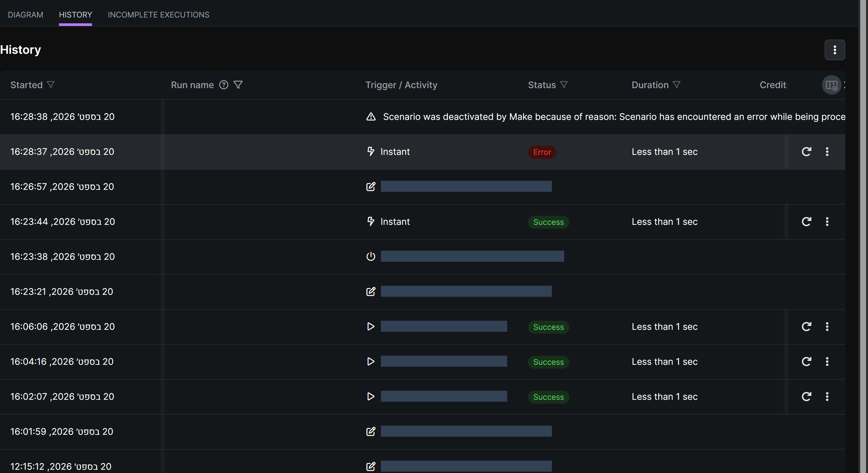
Task: Click the power icon on 16:23:38 row
Action: tap(371, 256)
